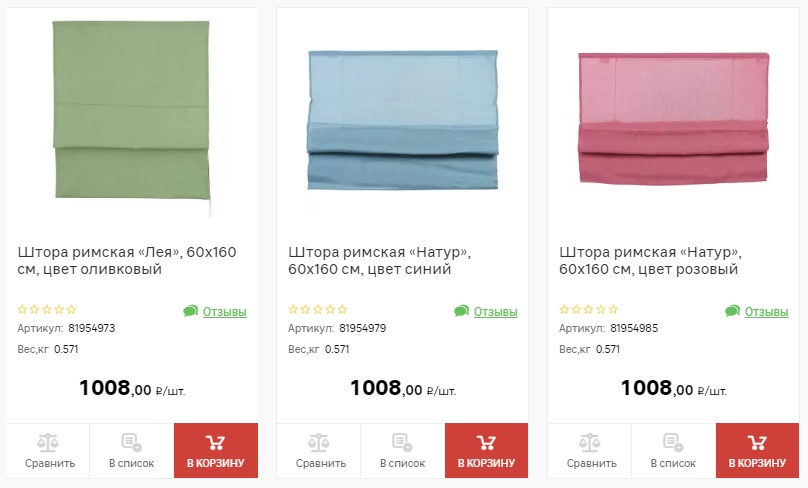Add blue Натур curtain to cart
Screen dimensions: 808x488
pos(486,450)
